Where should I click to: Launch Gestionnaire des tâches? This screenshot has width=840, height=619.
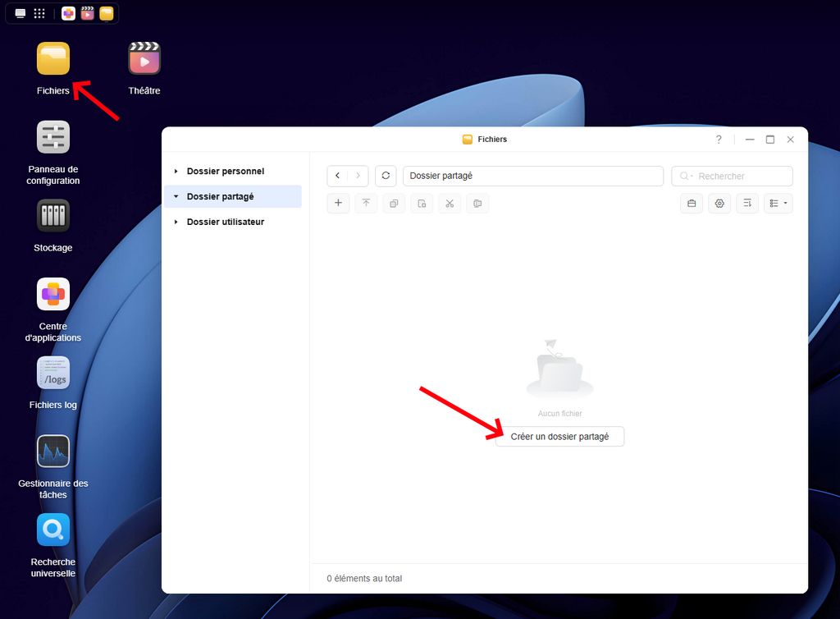(53, 452)
